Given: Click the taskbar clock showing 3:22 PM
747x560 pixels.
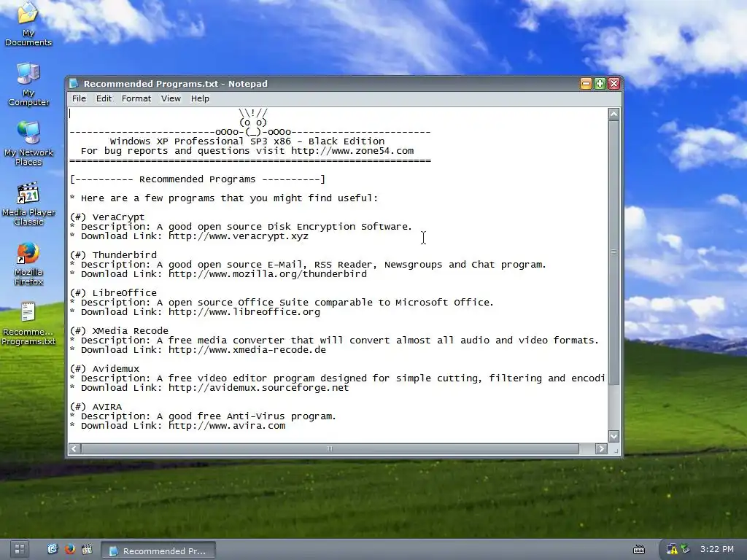Looking at the screenshot, I should [716, 549].
